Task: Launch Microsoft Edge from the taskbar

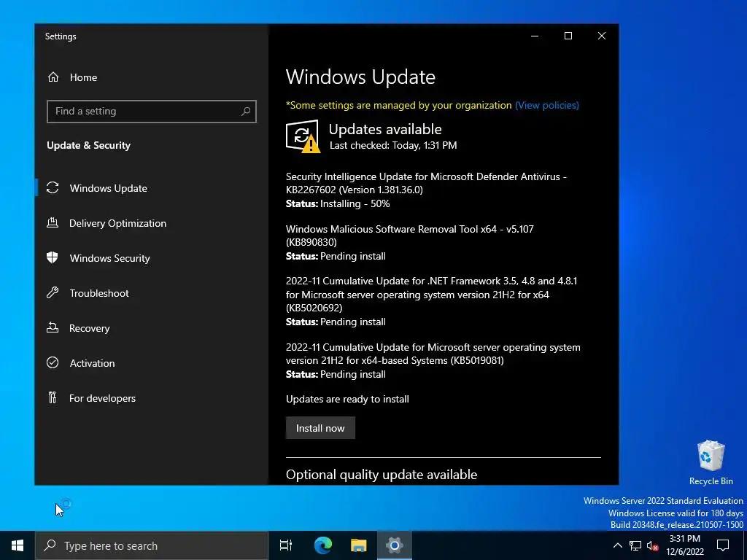Action: coord(323,545)
